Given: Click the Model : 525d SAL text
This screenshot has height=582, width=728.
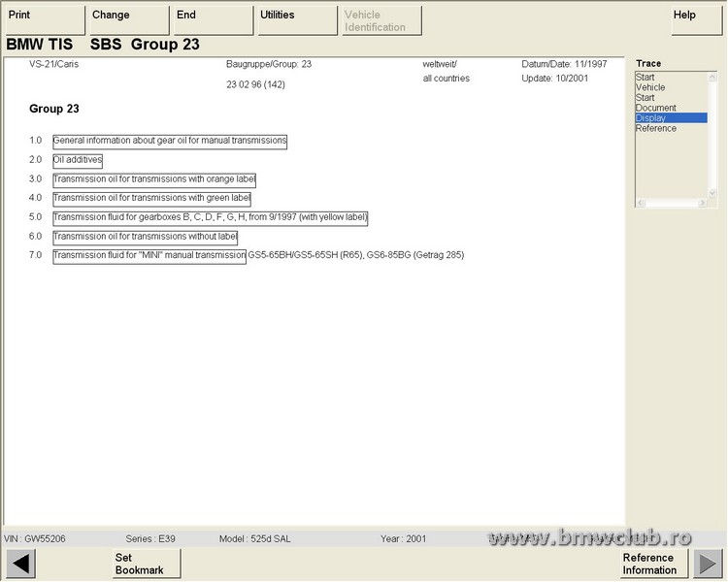Looking at the screenshot, I should pos(255,539).
